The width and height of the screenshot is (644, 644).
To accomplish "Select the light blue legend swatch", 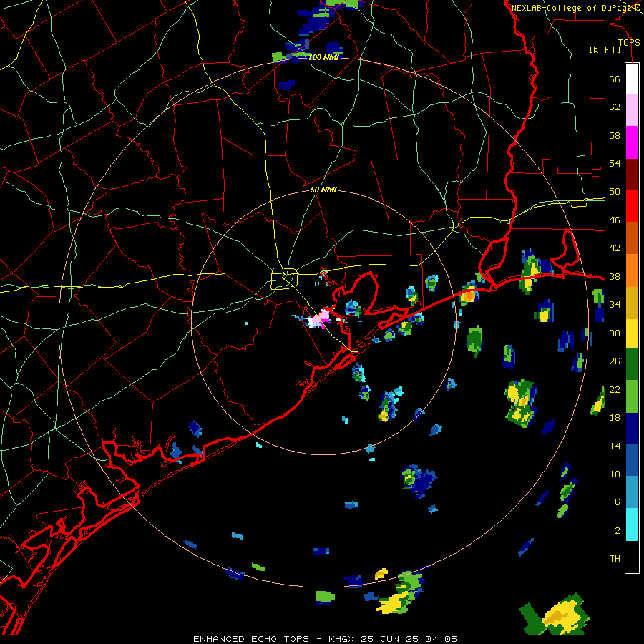I will (632, 492).
